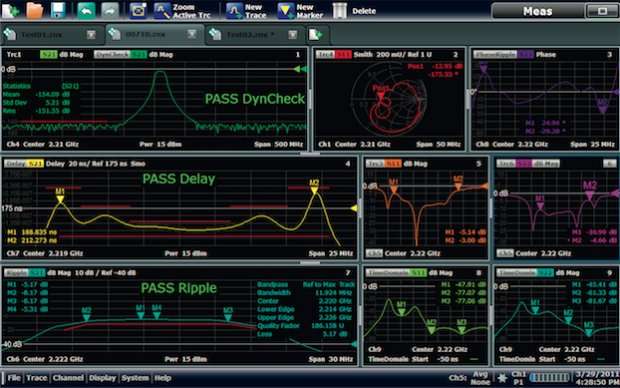Click the Undo arrow icon
The height and width of the screenshot is (388, 620).
pyautogui.click(x=86, y=10)
